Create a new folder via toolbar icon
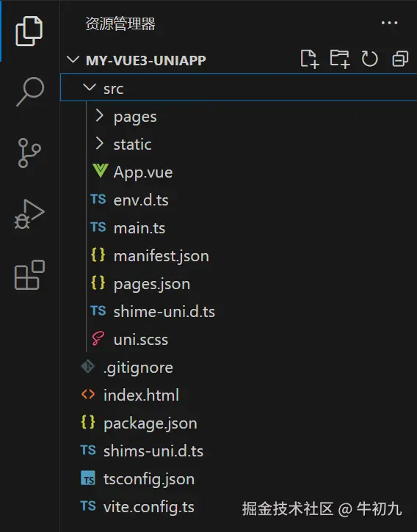The width and height of the screenshot is (417, 532). point(340,59)
